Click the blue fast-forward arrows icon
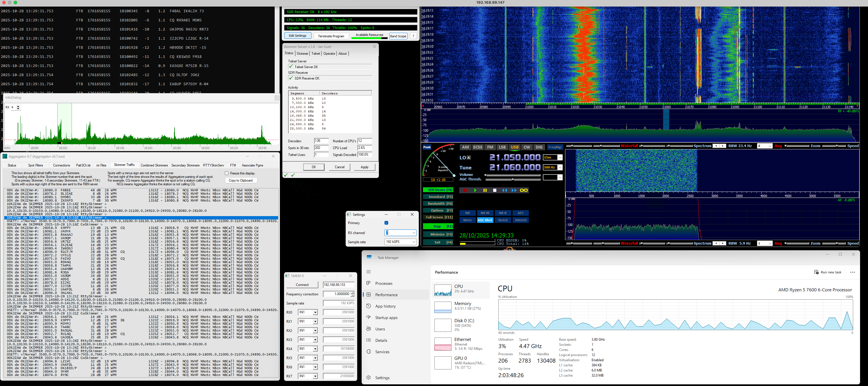868x386 pixels. 514,190
